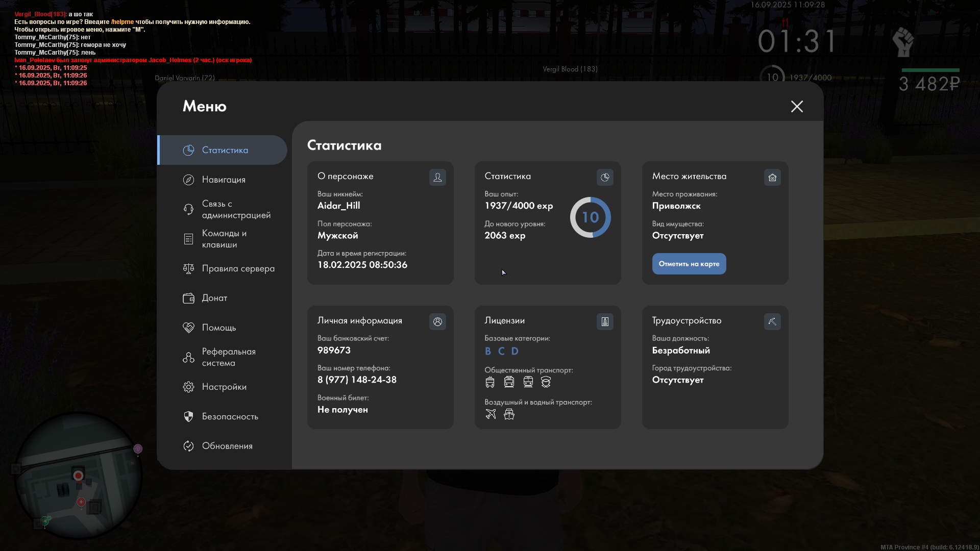Click the level 10 circular progress ring
The width and height of the screenshot is (980, 551).
pyautogui.click(x=591, y=217)
